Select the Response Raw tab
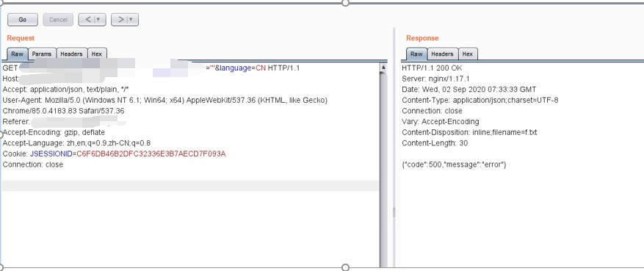Screen dimensions: 644x271 (416, 54)
